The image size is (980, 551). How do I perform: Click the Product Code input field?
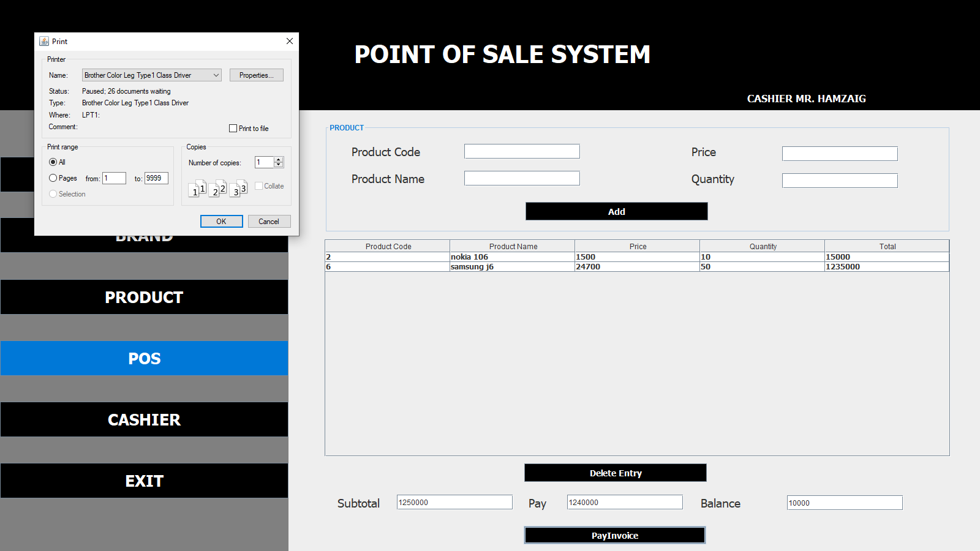point(522,151)
